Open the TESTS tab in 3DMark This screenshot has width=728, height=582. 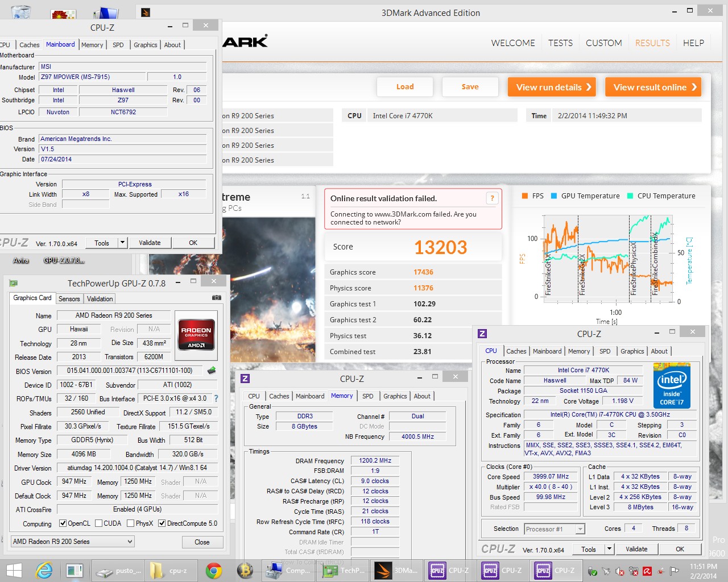point(560,43)
